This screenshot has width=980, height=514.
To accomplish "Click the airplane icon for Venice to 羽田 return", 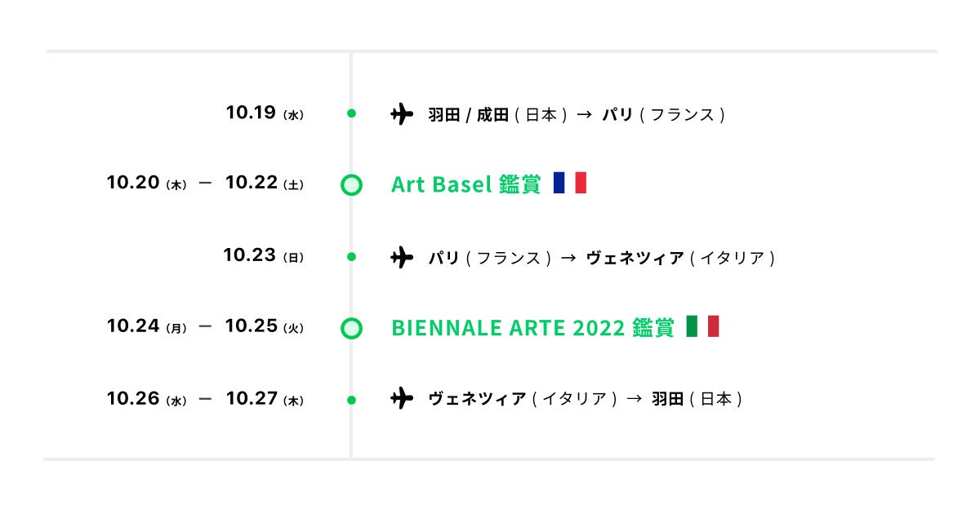I will tap(402, 399).
